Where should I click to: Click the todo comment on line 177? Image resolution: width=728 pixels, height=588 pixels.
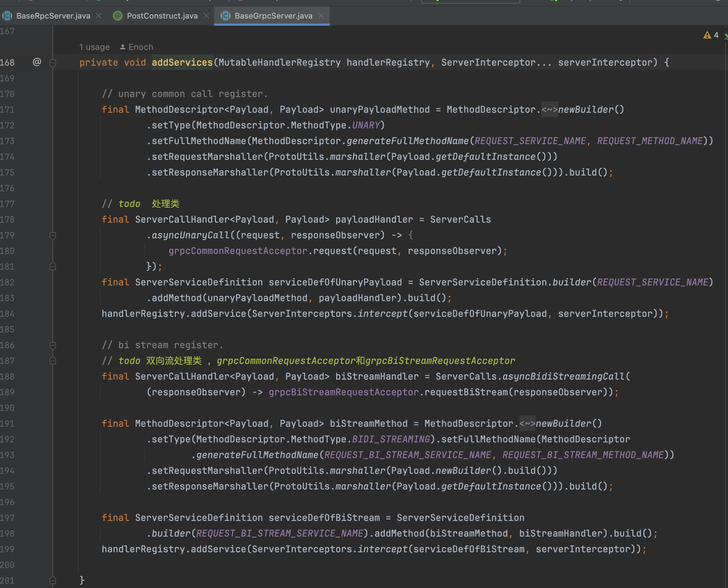pyautogui.click(x=141, y=204)
